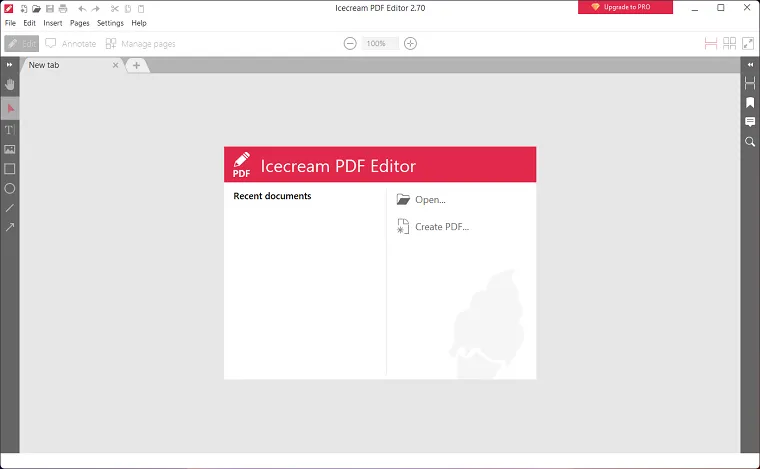Click the Icecream PDF Editor app logo icon

9,8
